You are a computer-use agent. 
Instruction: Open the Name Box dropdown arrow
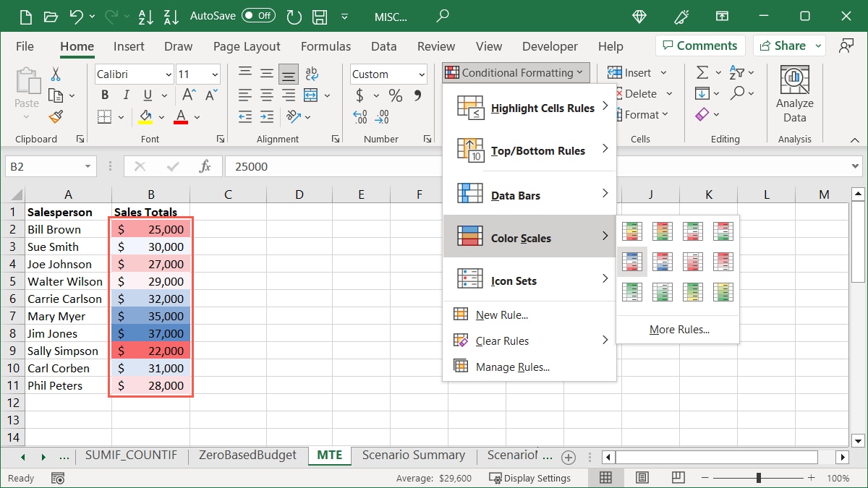[88, 166]
